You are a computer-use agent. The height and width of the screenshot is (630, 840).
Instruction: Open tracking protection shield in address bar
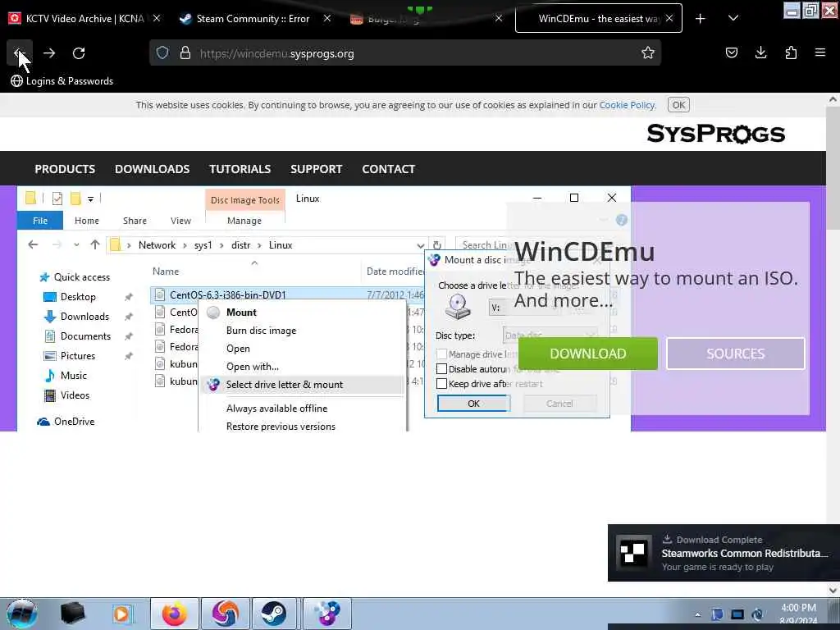pyautogui.click(x=162, y=53)
